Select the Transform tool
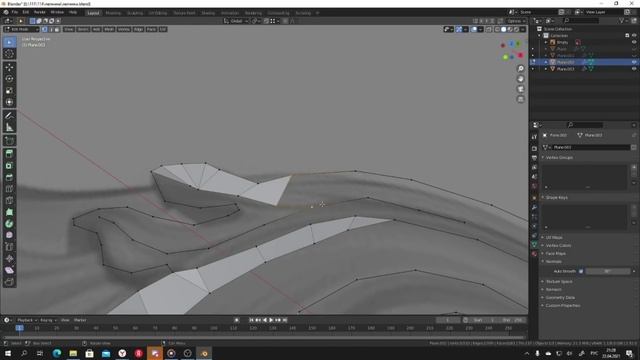The image size is (640, 360). 9,102
